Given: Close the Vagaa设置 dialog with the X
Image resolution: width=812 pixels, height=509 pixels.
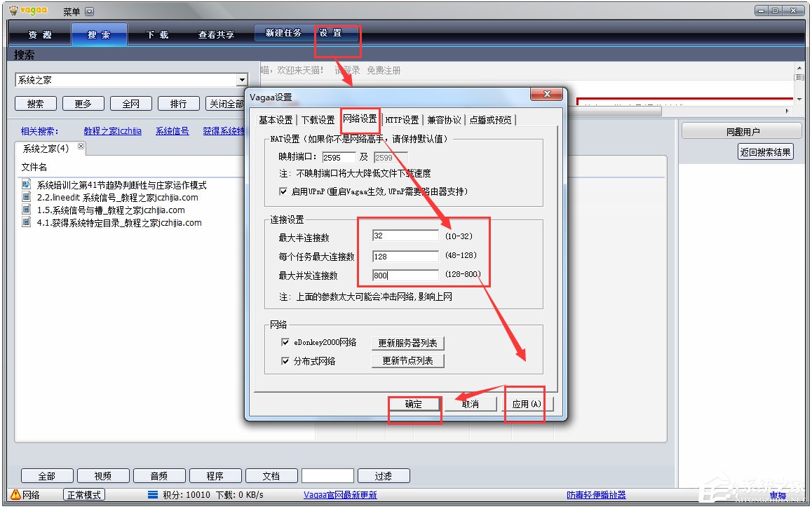Looking at the screenshot, I should click(546, 94).
